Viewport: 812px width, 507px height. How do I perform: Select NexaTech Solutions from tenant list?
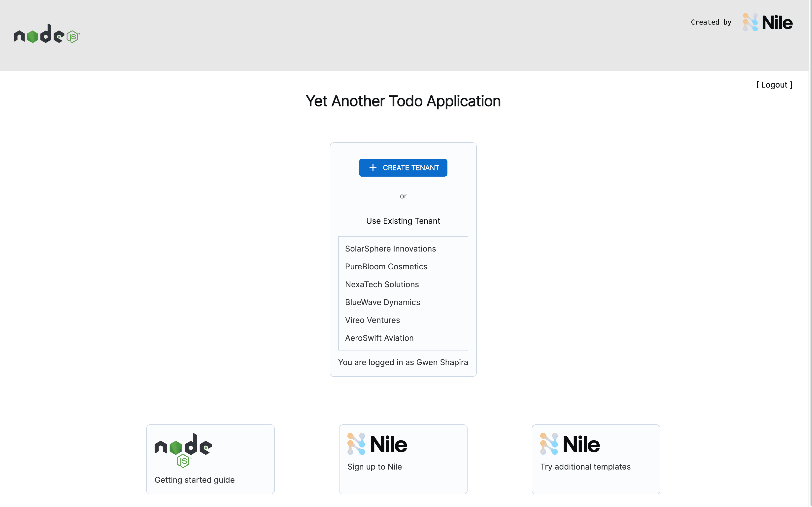pyautogui.click(x=381, y=285)
